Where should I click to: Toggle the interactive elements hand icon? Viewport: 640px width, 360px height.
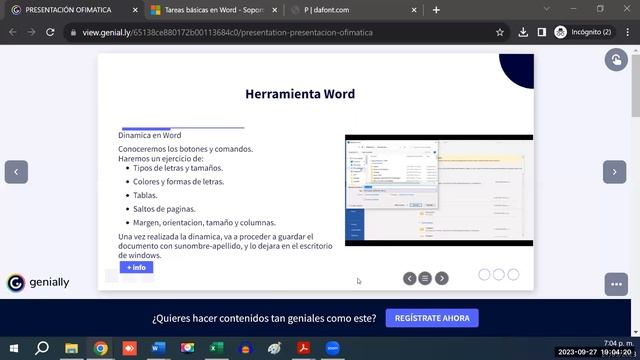(x=616, y=60)
